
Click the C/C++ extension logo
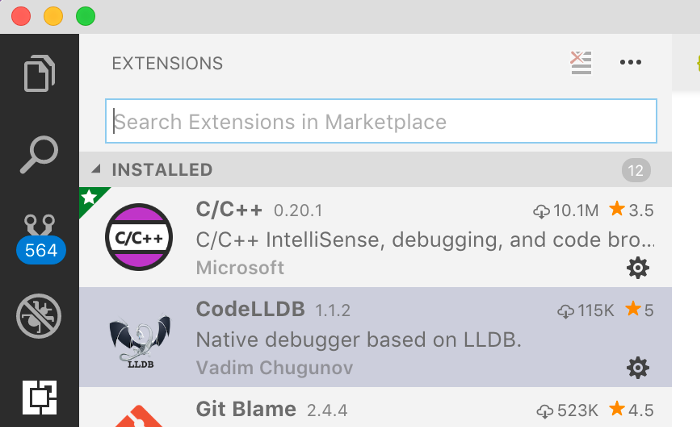pyautogui.click(x=139, y=237)
